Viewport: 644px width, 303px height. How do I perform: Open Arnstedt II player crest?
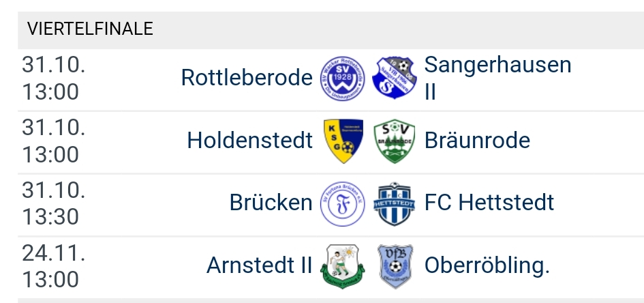click(343, 266)
